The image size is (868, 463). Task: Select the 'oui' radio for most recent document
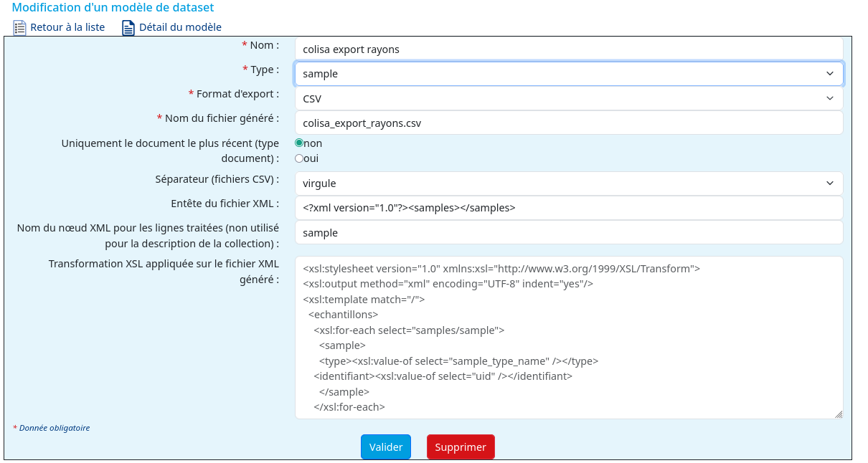300,158
